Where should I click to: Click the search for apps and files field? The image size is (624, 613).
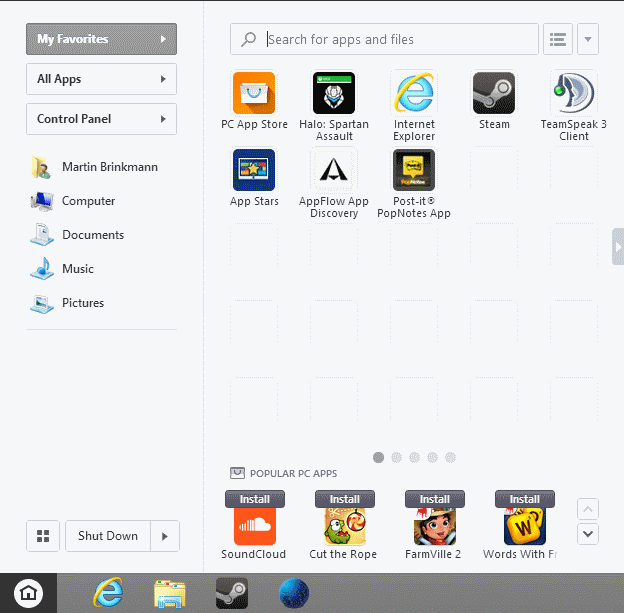[x=384, y=39]
